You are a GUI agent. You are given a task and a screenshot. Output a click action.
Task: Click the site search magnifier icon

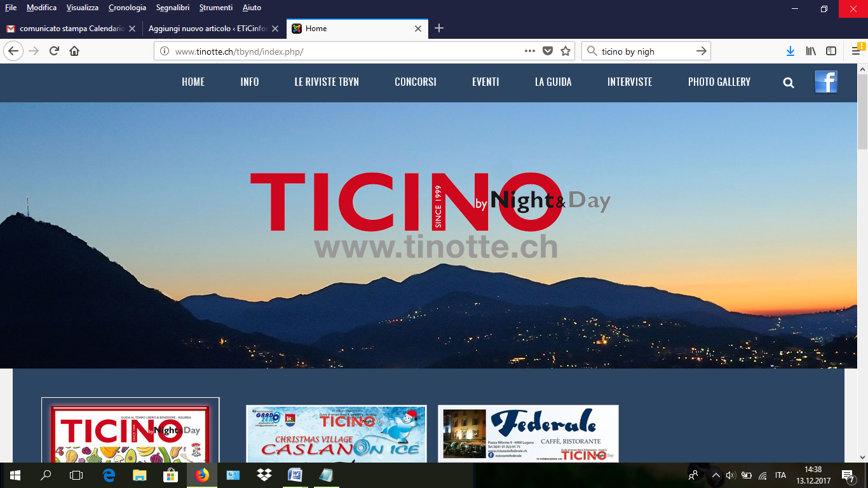[789, 83]
